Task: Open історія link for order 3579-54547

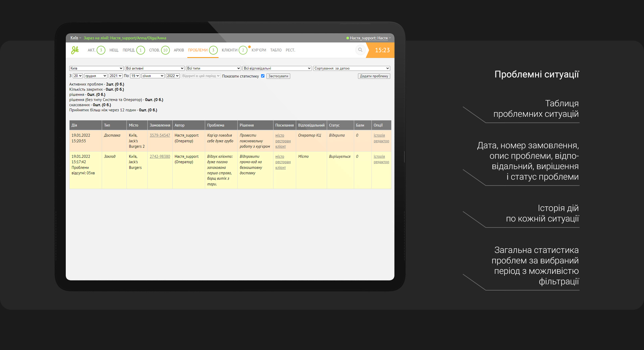Action: click(x=379, y=135)
